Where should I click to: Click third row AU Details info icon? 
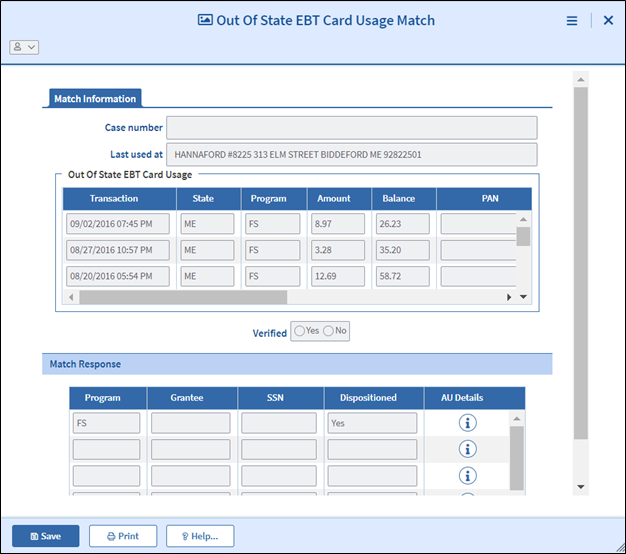tap(468, 475)
